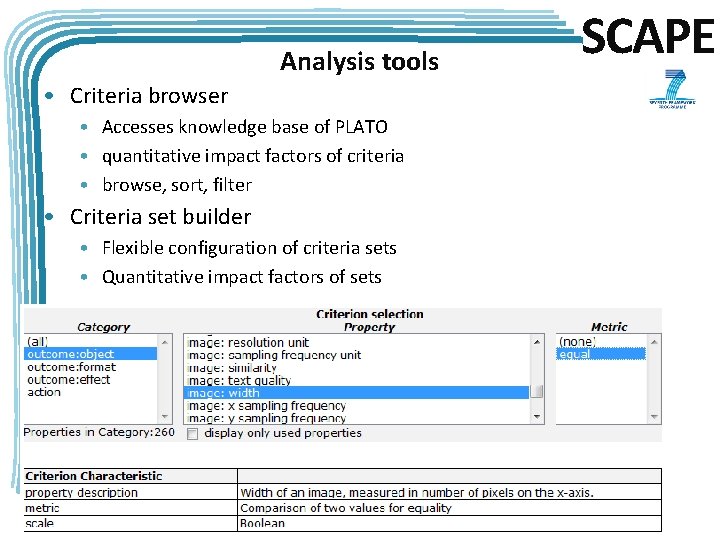Click Quantitative impact factors of sets text
This screenshot has width=720, height=540.
[x=242, y=277]
